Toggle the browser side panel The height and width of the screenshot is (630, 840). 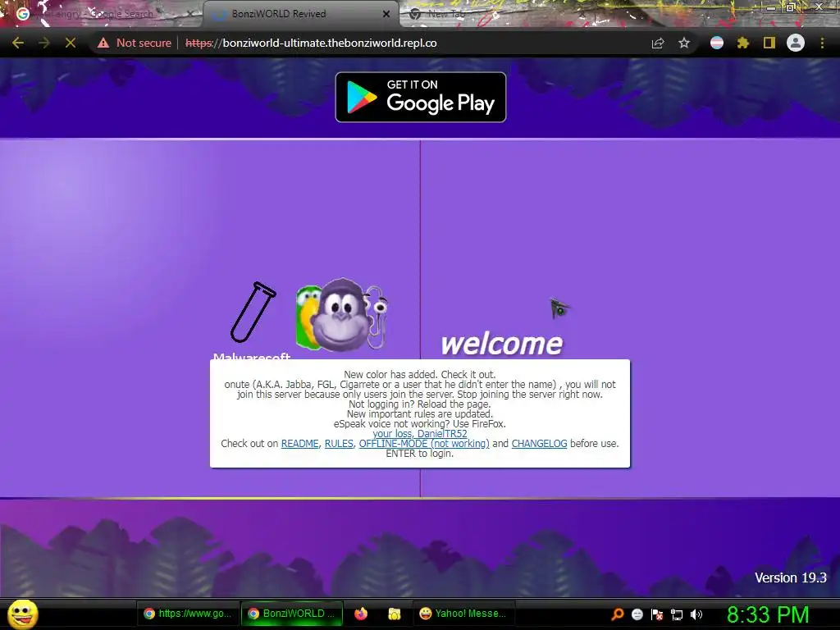[769, 43]
